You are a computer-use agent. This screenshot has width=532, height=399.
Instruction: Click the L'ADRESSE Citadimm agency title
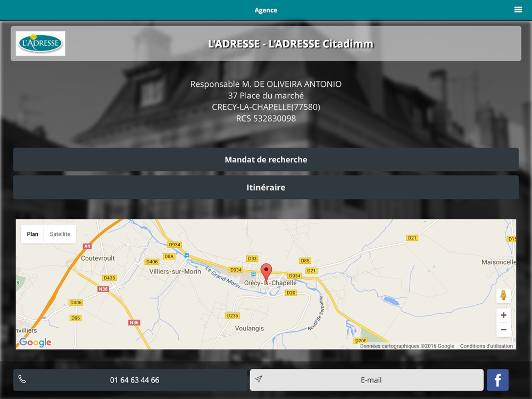click(291, 44)
